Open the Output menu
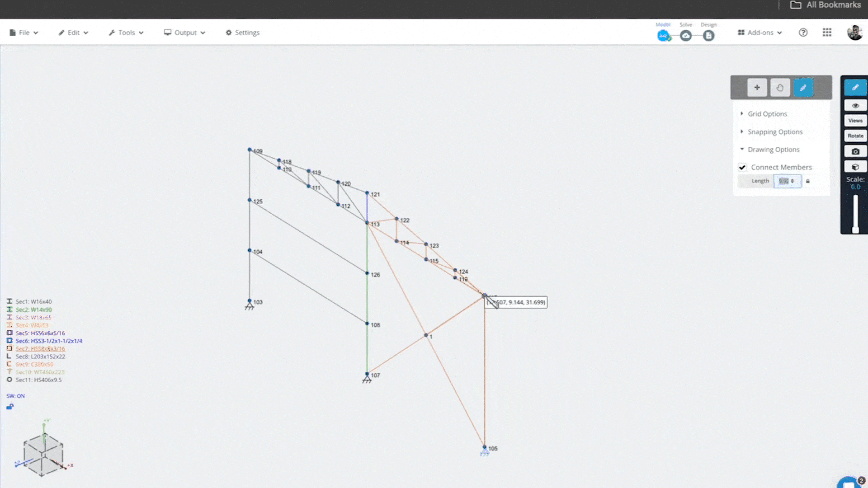 coord(184,33)
